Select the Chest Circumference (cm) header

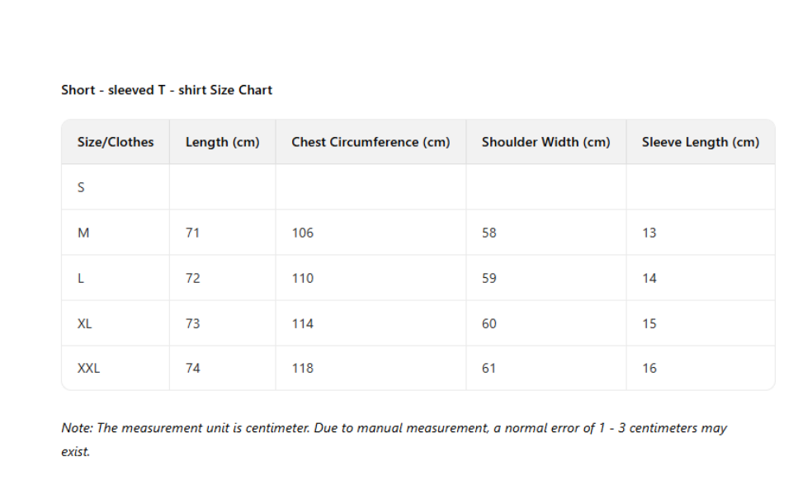click(x=371, y=142)
